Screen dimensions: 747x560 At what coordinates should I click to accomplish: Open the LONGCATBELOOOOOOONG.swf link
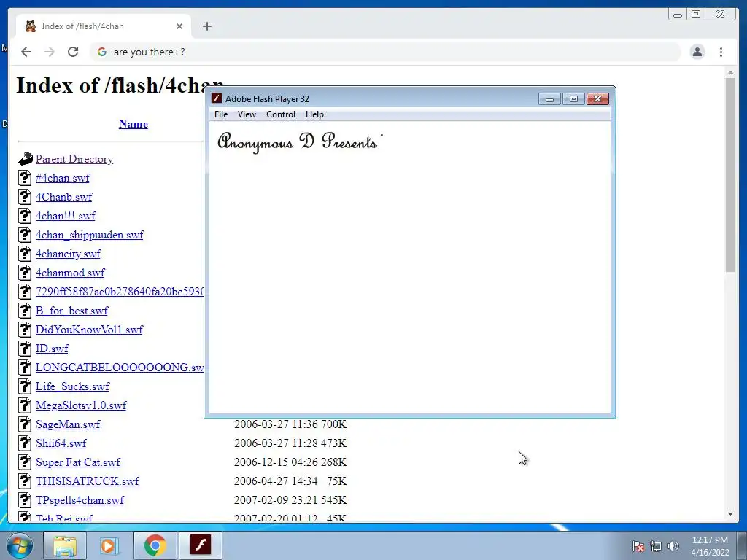point(120,367)
